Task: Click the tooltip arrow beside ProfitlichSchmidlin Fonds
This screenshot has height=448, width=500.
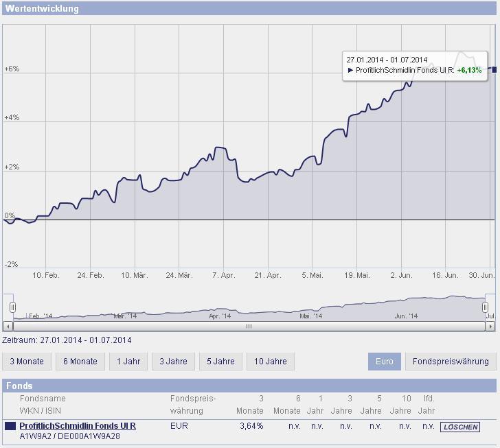Action: coord(350,70)
